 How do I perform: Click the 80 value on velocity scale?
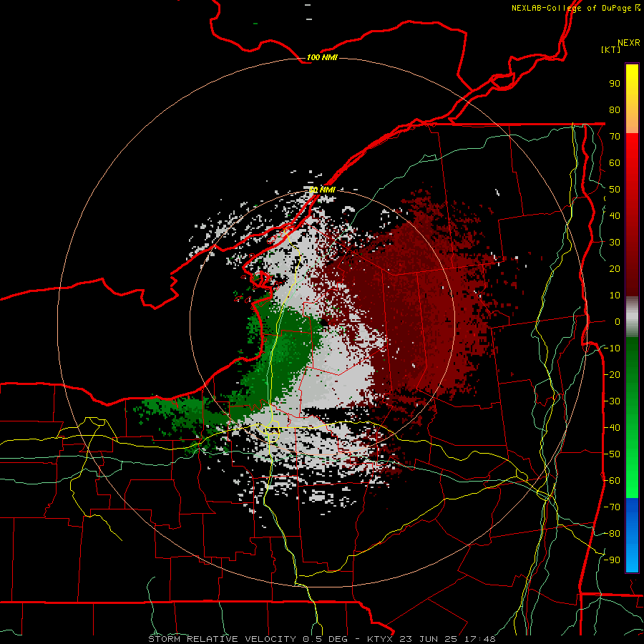click(615, 110)
